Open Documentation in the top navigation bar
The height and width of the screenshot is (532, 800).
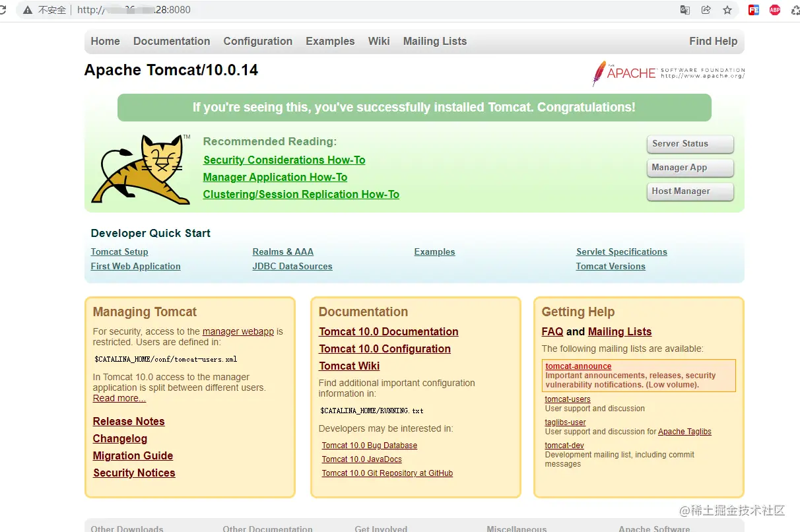click(x=172, y=41)
